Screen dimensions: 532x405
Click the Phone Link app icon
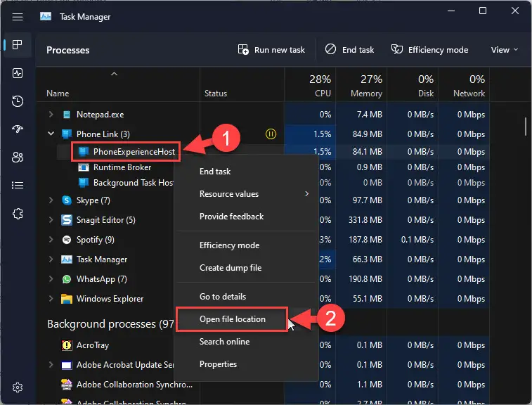pyautogui.click(x=67, y=134)
